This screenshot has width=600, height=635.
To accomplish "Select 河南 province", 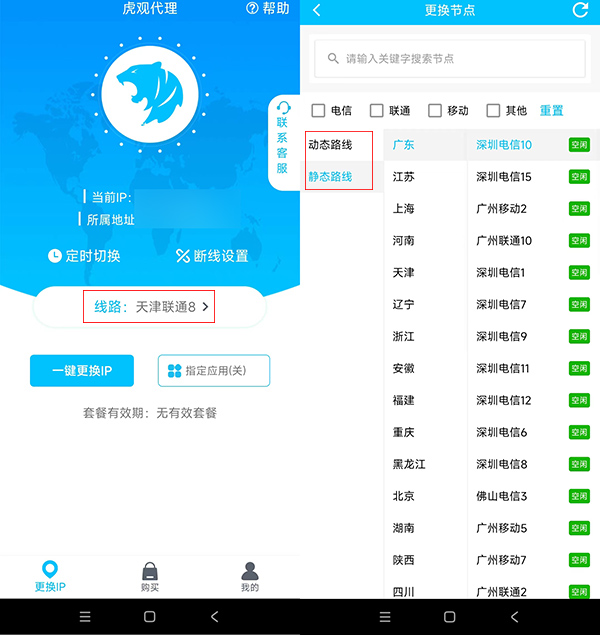I will [404, 241].
